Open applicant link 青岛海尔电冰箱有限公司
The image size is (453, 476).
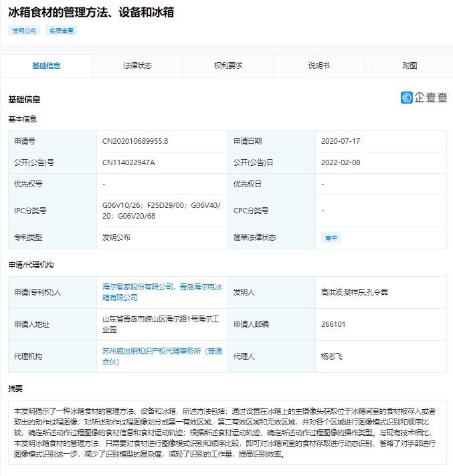[162, 292]
